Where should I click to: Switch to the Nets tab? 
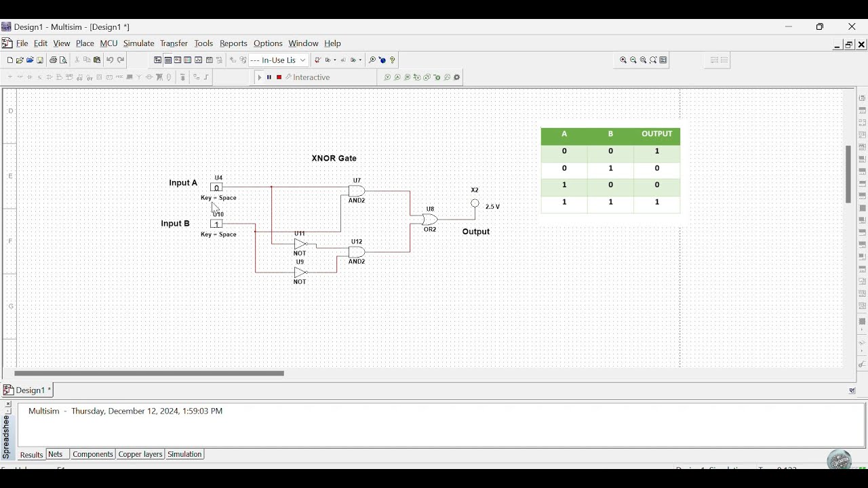pyautogui.click(x=56, y=455)
